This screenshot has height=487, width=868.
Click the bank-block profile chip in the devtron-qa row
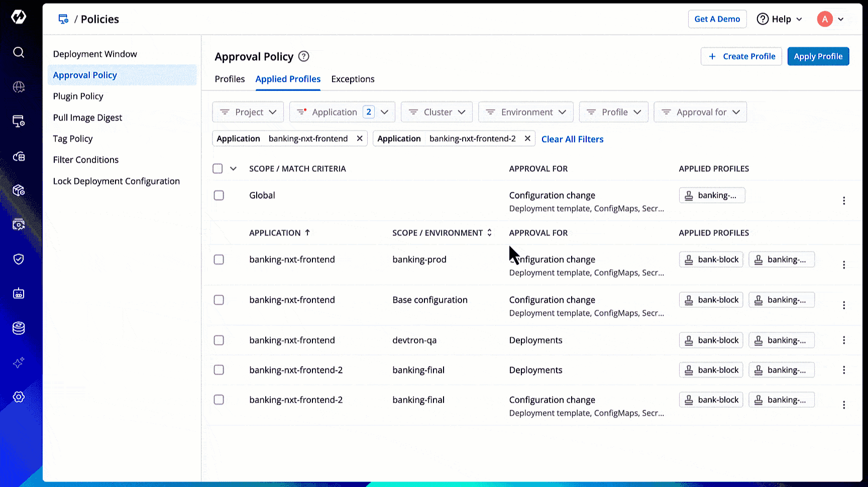(711, 340)
